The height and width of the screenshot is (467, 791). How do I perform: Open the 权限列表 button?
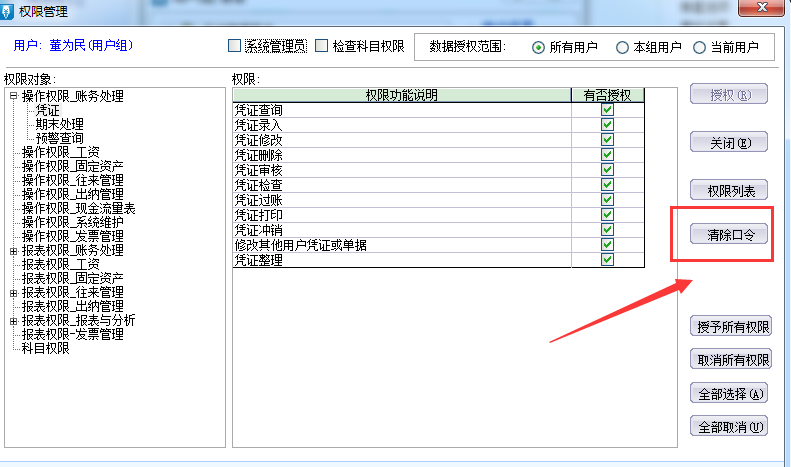(729, 190)
